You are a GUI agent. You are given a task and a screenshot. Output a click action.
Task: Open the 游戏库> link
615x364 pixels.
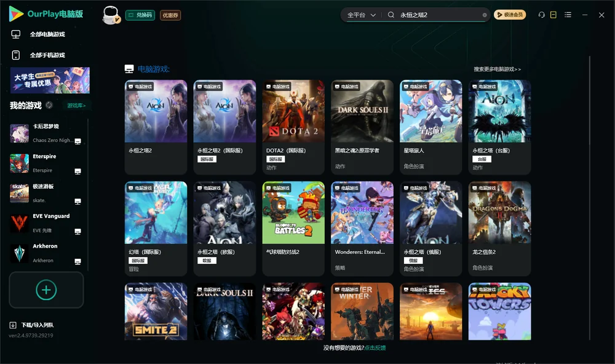tap(76, 106)
